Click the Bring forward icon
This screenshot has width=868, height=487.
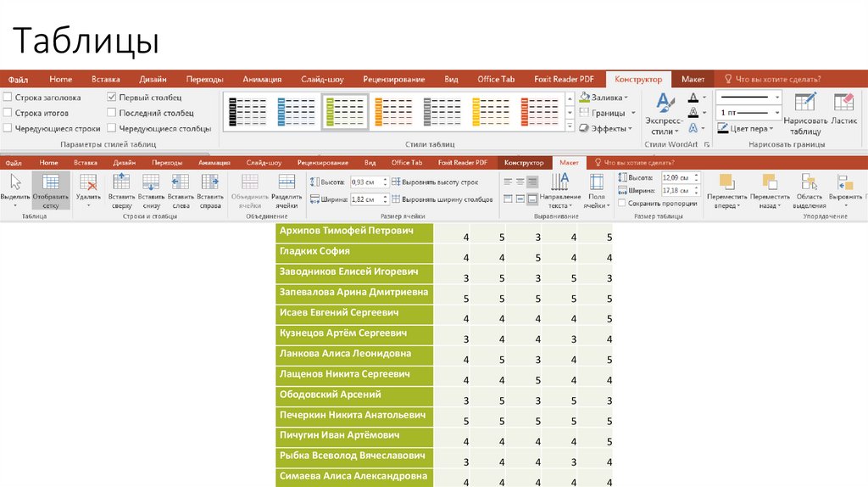726,182
